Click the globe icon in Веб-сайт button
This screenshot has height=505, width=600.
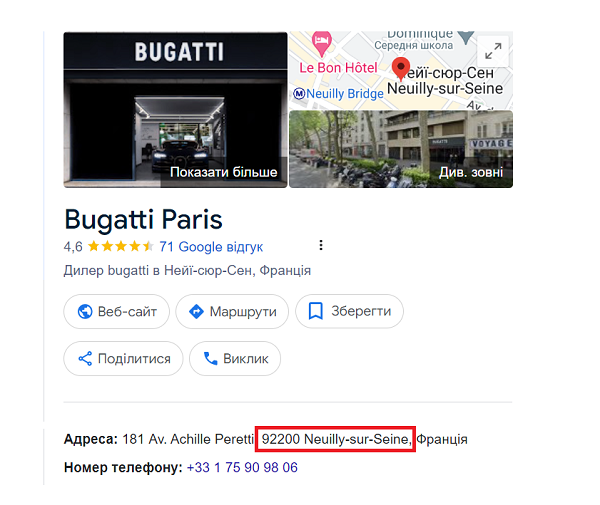tap(85, 311)
